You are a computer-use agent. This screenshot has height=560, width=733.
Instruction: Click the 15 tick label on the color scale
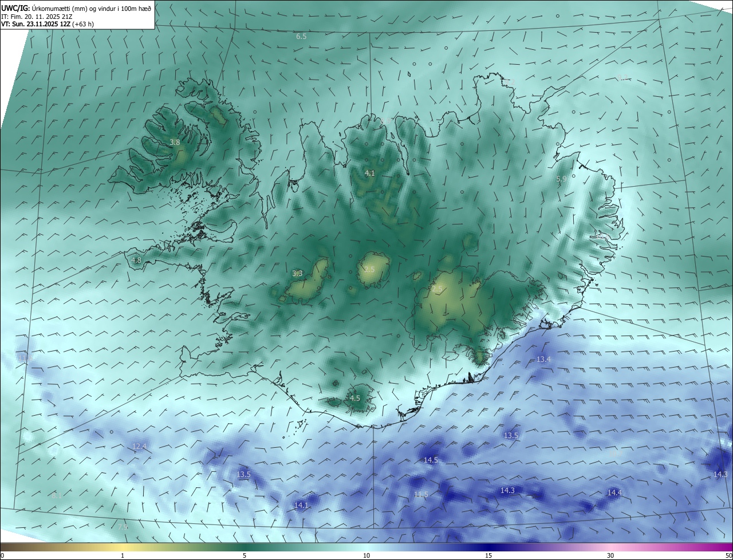point(488,555)
